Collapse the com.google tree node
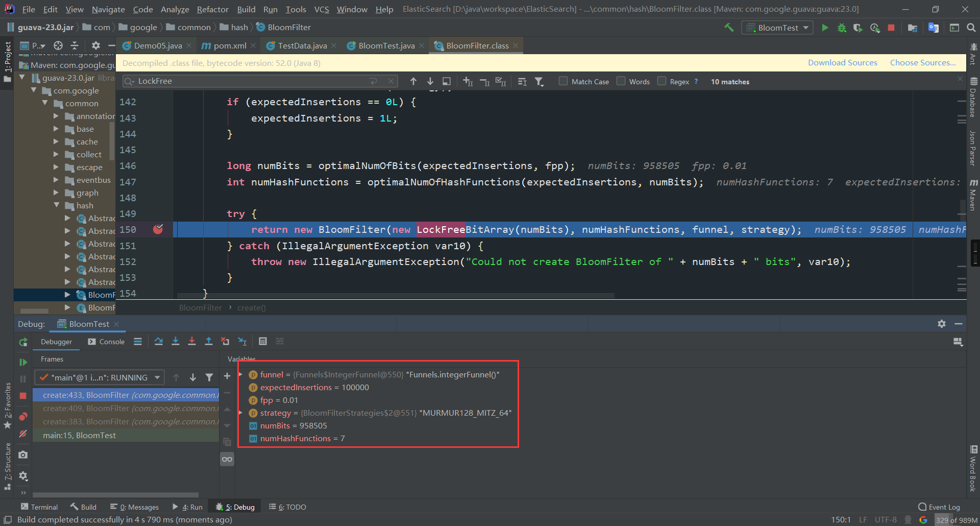The height and width of the screenshot is (526, 980). pos(33,90)
